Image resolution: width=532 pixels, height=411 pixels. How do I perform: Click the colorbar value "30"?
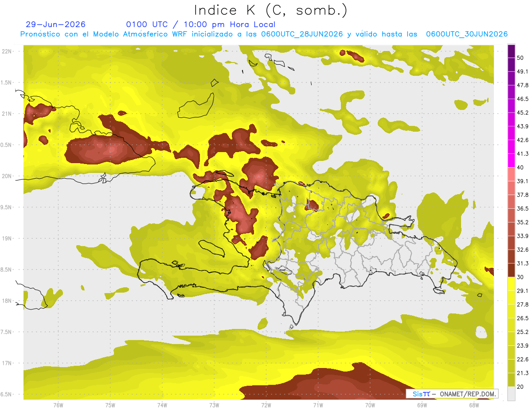(x=520, y=277)
